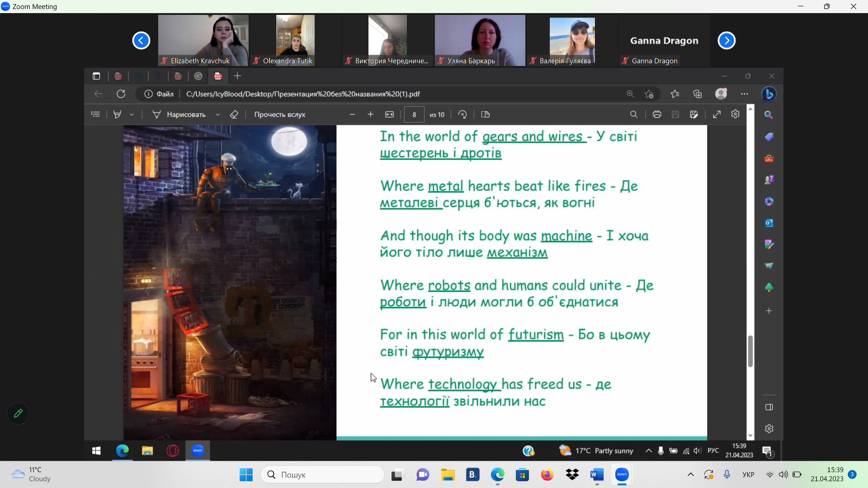Enter PDF full screen mode

(x=717, y=114)
